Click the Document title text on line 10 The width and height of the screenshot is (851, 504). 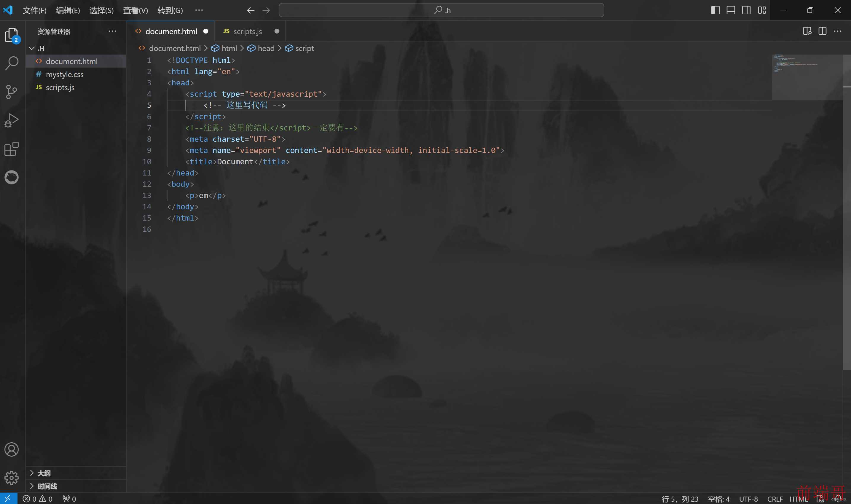tap(235, 162)
